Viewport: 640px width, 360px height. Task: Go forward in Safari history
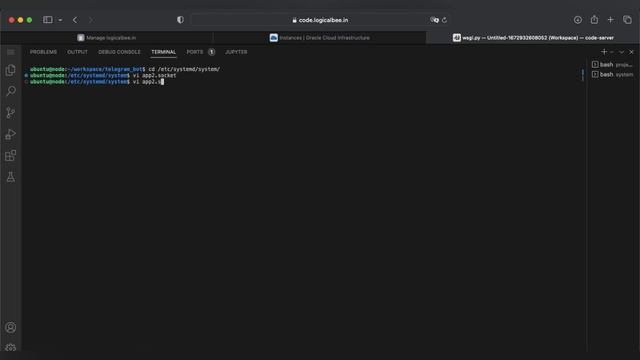click(x=91, y=20)
